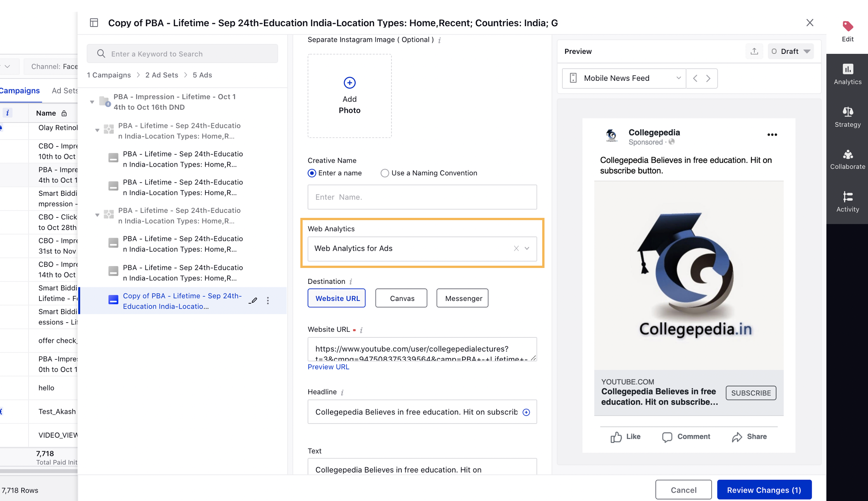Open the Draft status dropdown
This screenshot has width=868, height=501.
791,51
